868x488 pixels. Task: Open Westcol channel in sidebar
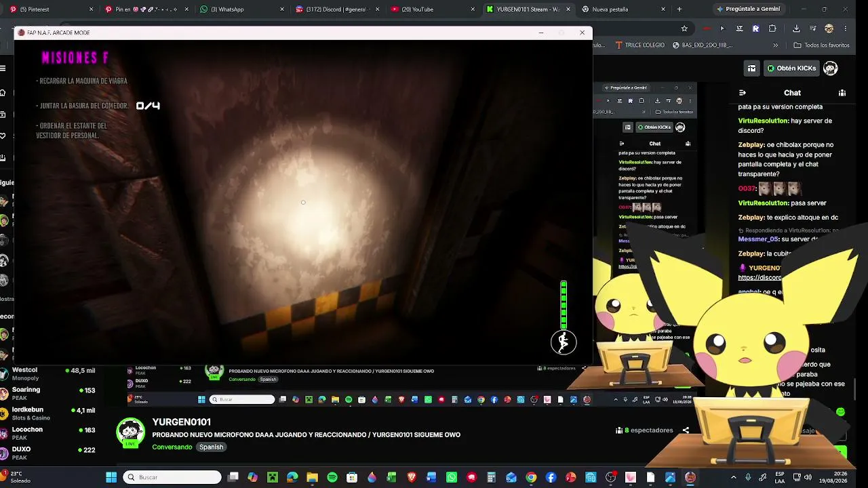point(49,374)
